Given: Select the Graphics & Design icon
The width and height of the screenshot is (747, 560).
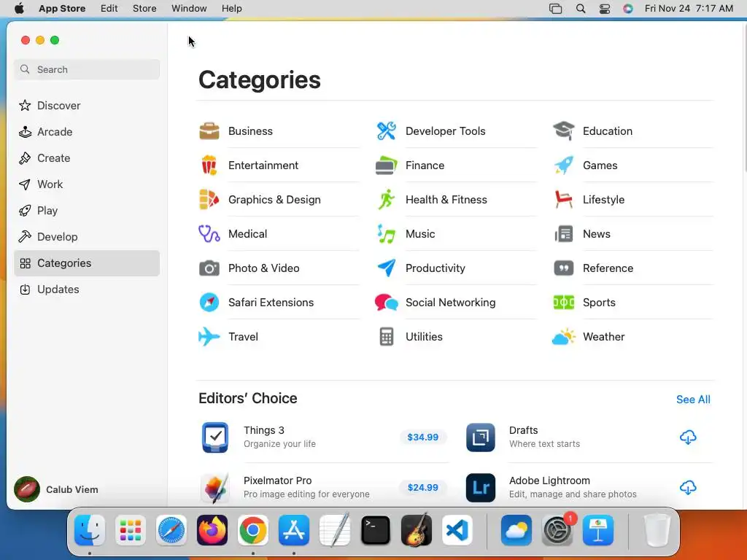Looking at the screenshot, I should [x=209, y=200].
